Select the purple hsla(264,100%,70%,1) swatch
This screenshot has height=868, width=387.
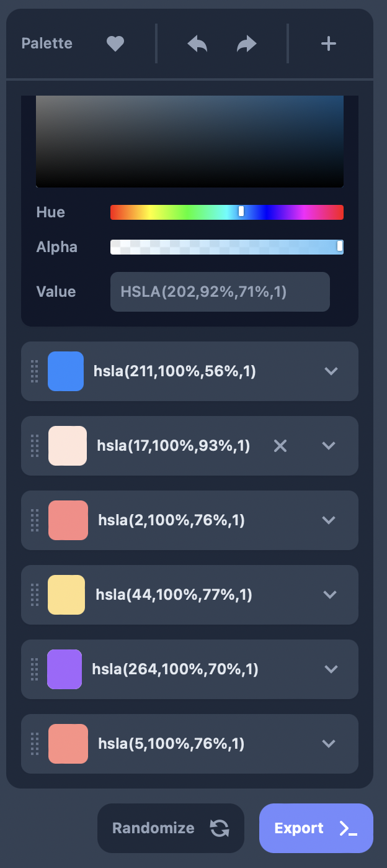[x=66, y=669]
